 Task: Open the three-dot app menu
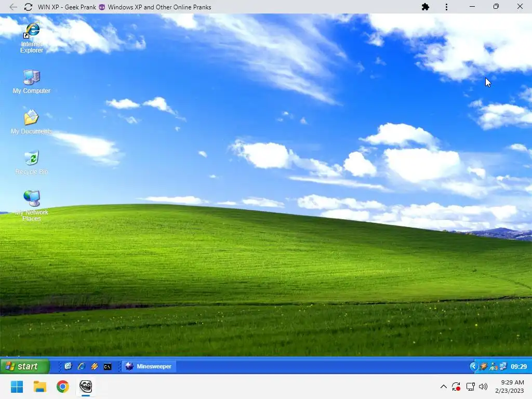click(446, 7)
